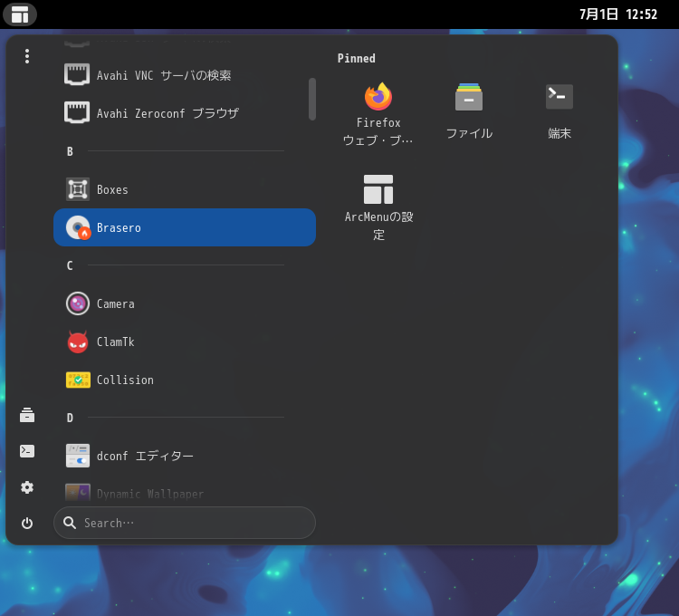Select dconf エディター entry label
This screenshot has width=679, height=616.
pyautogui.click(x=145, y=456)
